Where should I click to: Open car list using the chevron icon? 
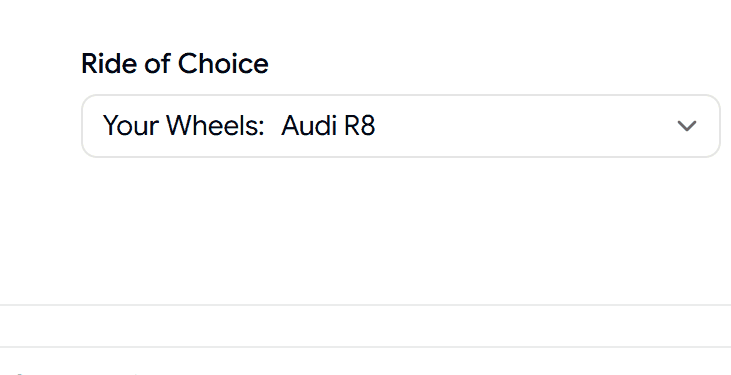pos(686,126)
